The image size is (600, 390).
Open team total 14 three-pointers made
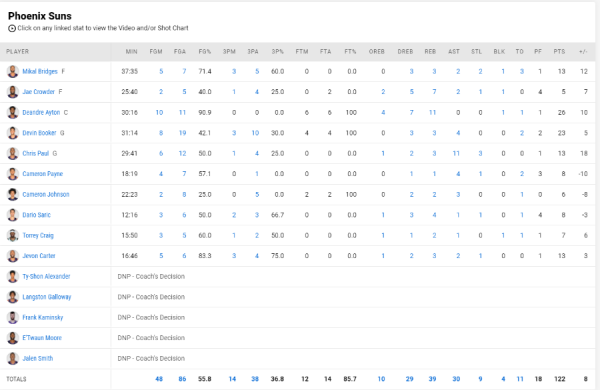pyautogui.click(x=232, y=379)
